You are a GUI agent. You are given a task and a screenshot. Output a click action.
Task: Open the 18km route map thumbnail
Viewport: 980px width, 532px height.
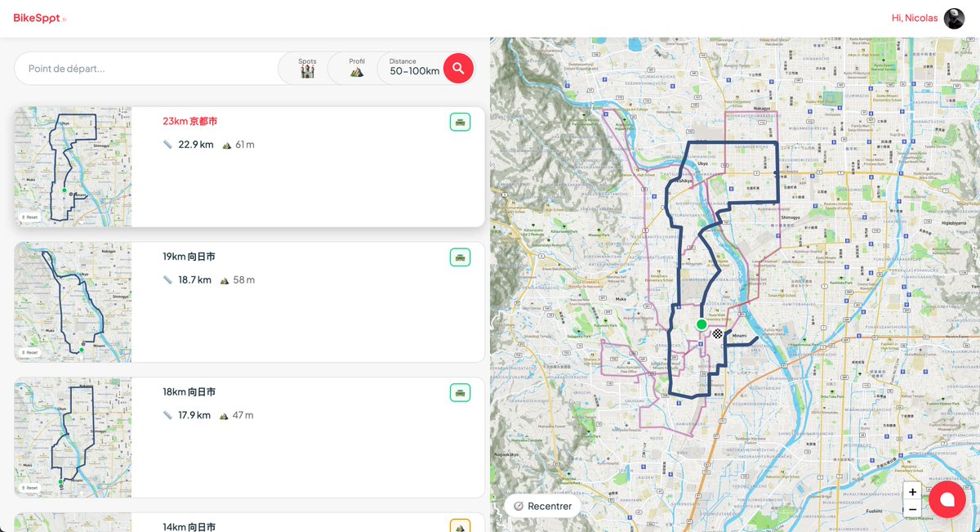pos(73,437)
